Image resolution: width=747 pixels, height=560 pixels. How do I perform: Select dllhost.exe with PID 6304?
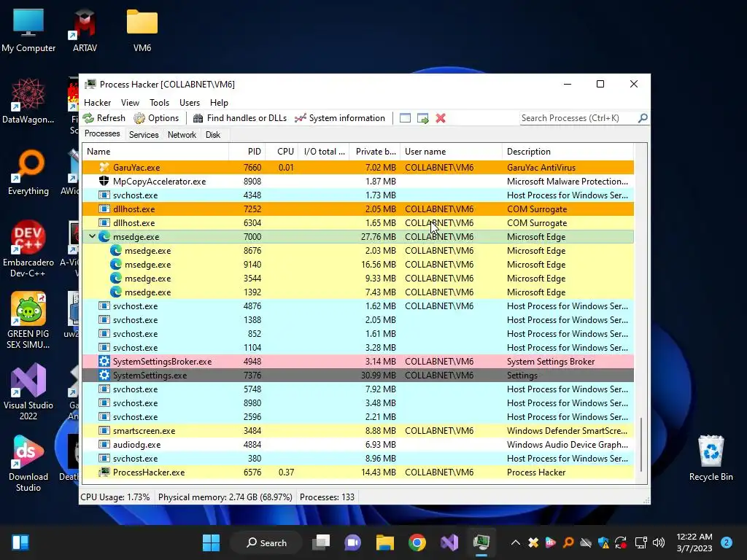tap(357, 223)
